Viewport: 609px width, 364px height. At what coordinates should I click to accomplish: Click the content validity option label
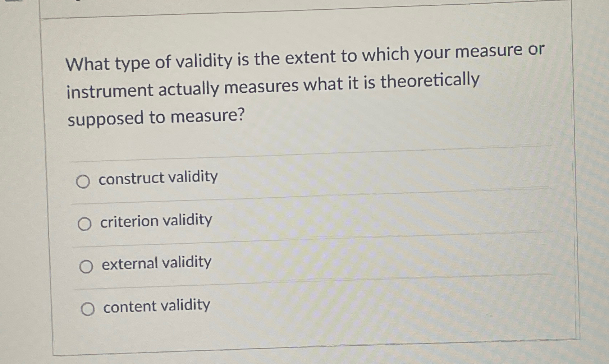(155, 306)
